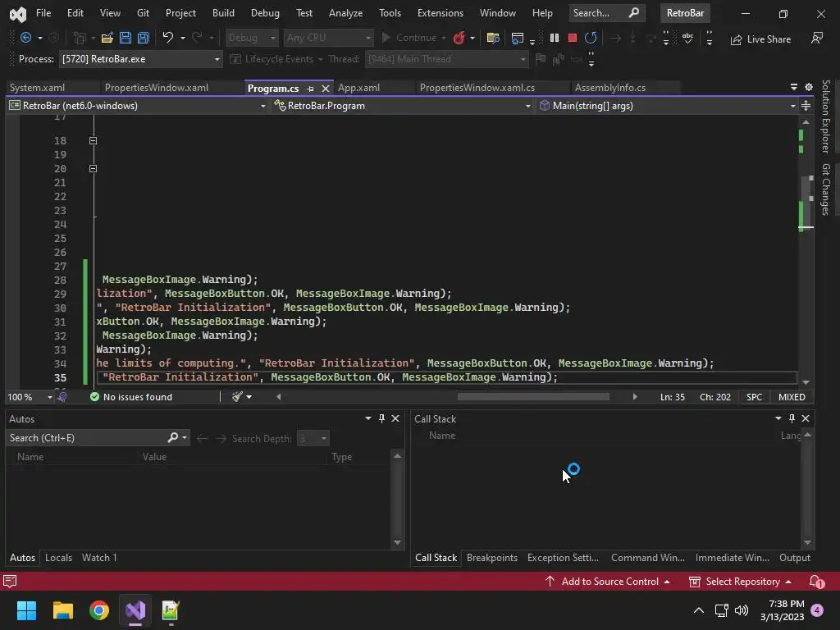
Task: Click the Open File folder icon
Action: click(107, 38)
